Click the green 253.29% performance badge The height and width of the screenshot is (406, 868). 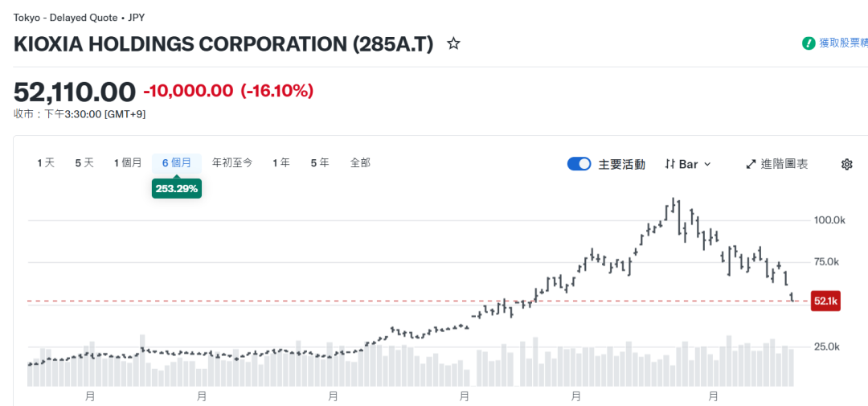[x=177, y=189]
